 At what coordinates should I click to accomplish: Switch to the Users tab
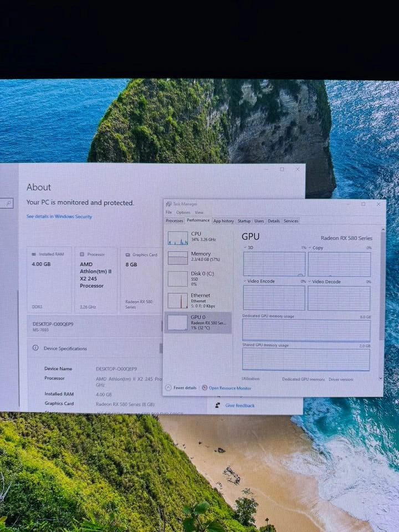(259, 221)
